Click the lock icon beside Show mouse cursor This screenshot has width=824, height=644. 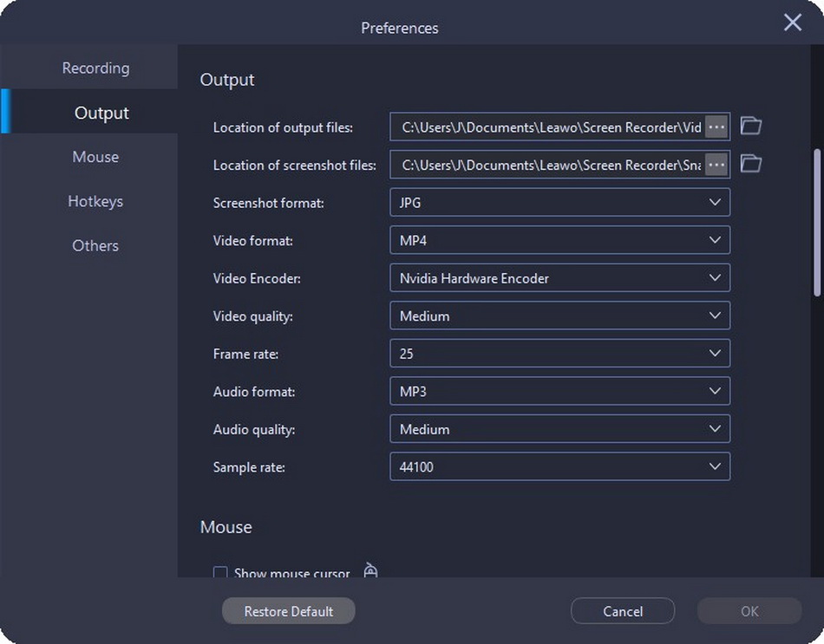click(370, 571)
